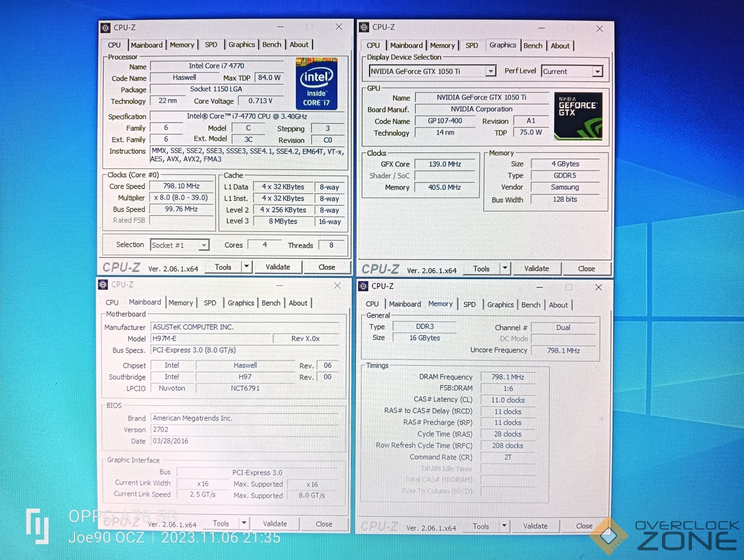Viewport: 744px width, 560px height.
Task: Open the Socket #1 selection dropdown
Action: [x=204, y=245]
